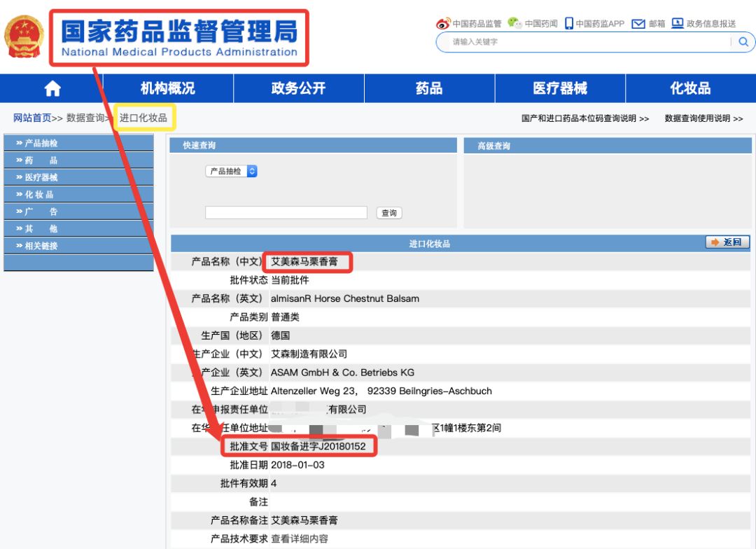Open the 政务公开 navigation tab

pyautogui.click(x=298, y=88)
